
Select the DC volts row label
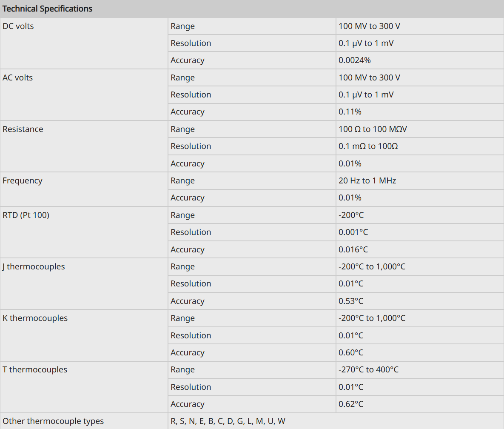(x=18, y=26)
